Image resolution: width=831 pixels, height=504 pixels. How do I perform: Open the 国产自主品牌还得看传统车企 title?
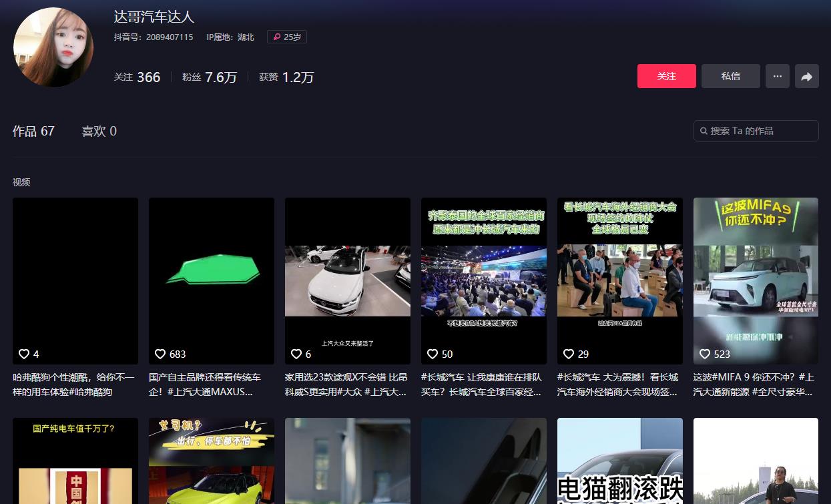(206, 385)
